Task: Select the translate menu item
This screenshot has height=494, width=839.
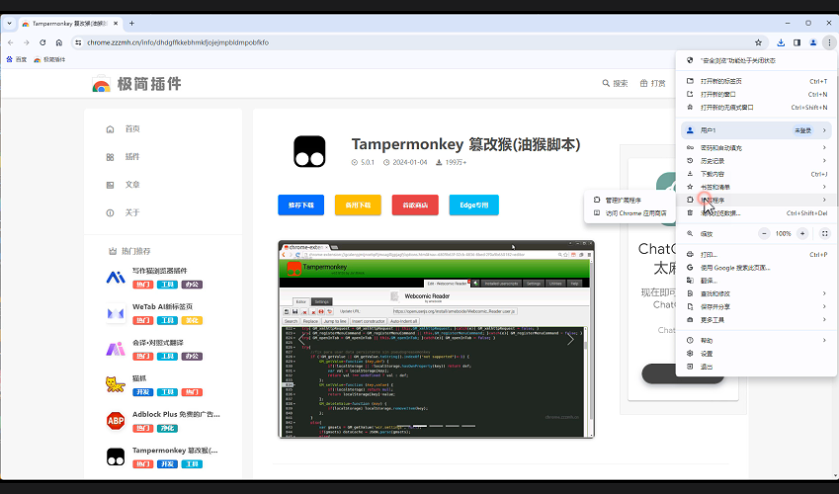Action: (756, 280)
